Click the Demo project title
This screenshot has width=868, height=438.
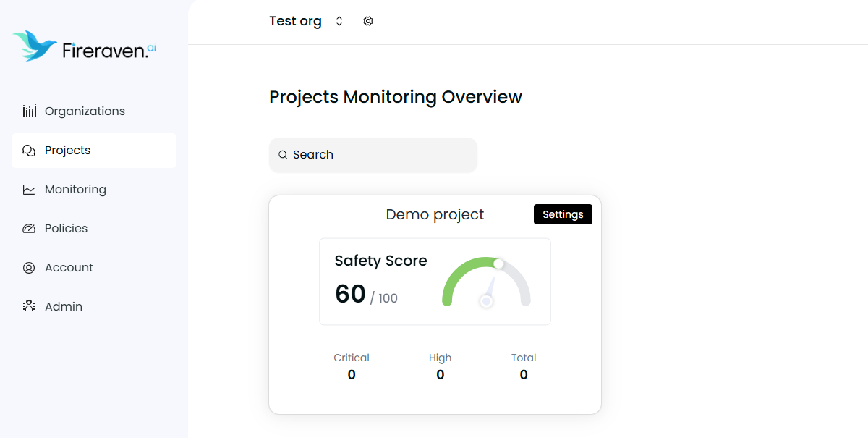tap(435, 214)
